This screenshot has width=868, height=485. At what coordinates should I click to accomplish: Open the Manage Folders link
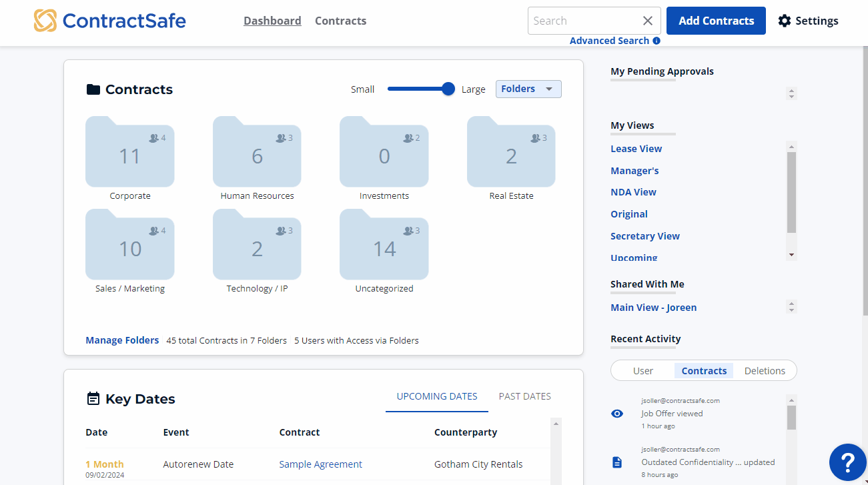(x=122, y=340)
